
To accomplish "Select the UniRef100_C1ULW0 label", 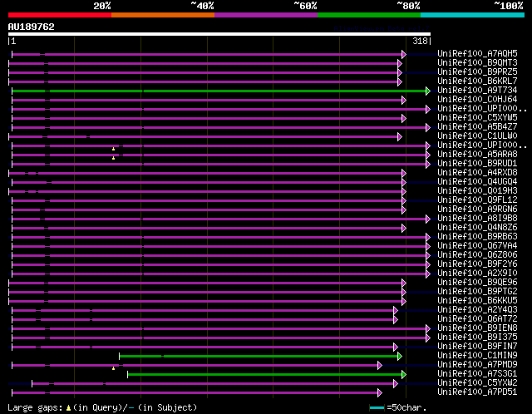I will (x=477, y=136).
